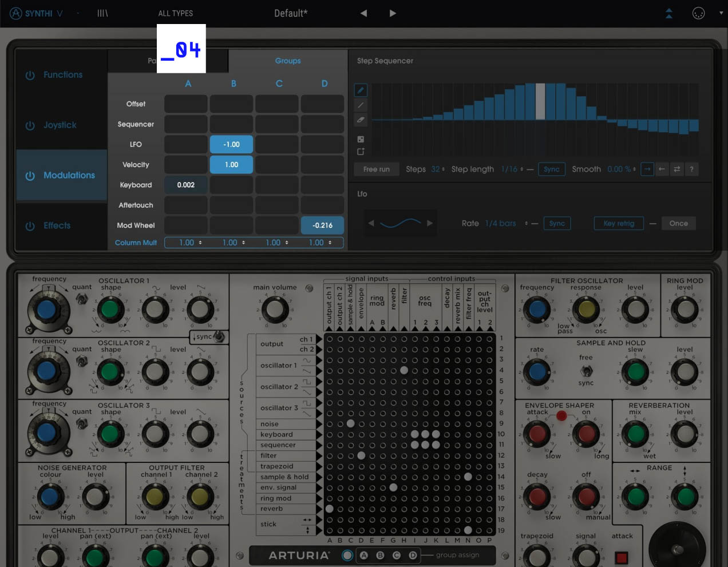Select the eraser tool in Step Sequencer
The image size is (728, 567).
point(361,120)
